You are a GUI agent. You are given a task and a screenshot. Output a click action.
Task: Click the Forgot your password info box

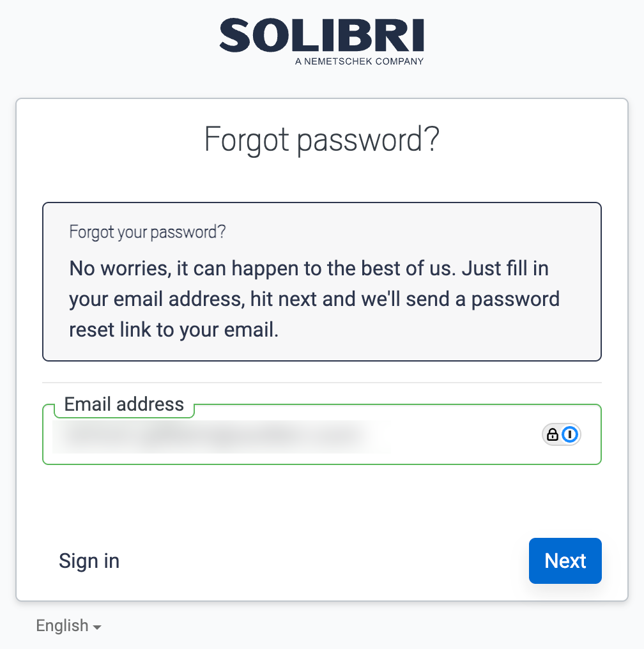click(x=322, y=281)
